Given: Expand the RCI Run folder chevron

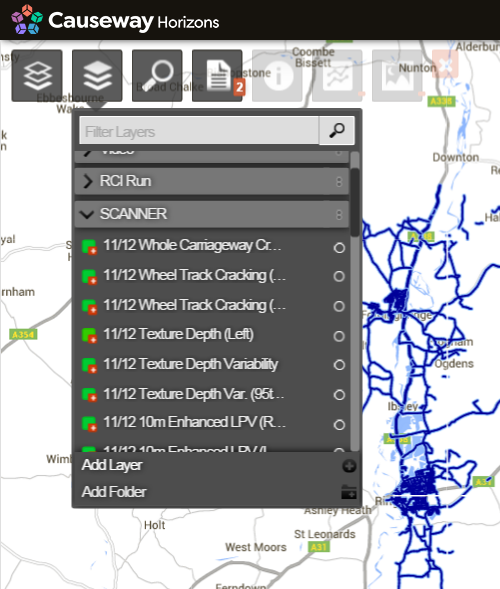Looking at the screenshot, I should coord(87,181).
